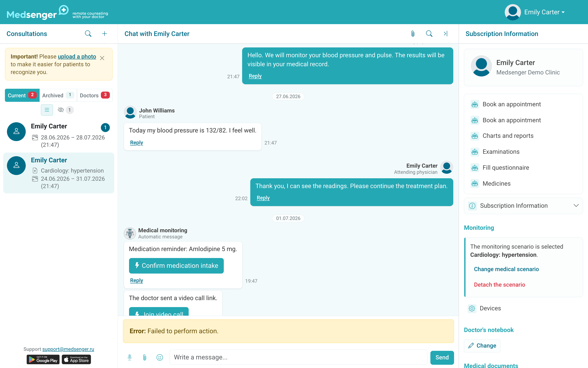
Task: Reply to the blood pressure monitoring message
Action: tap(255, 76)
